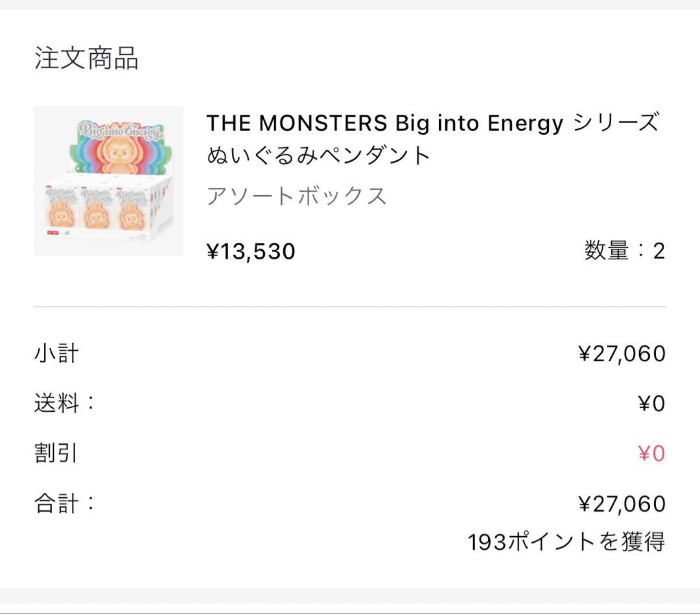Click the 小計 label
Viewport: 700px width, 614px height.
(56, 353)
